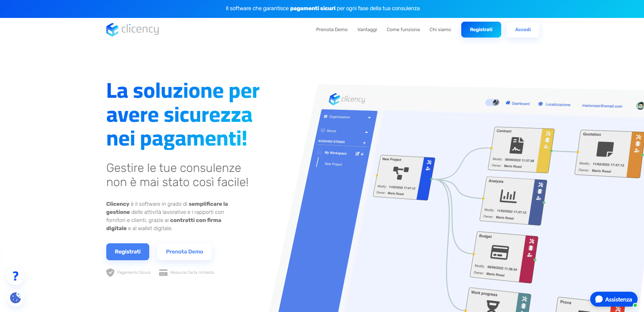This screenshot has width=644, height=312.
Task: Toggle dark mode switch in dashboard preview
Action: (492, 102)
